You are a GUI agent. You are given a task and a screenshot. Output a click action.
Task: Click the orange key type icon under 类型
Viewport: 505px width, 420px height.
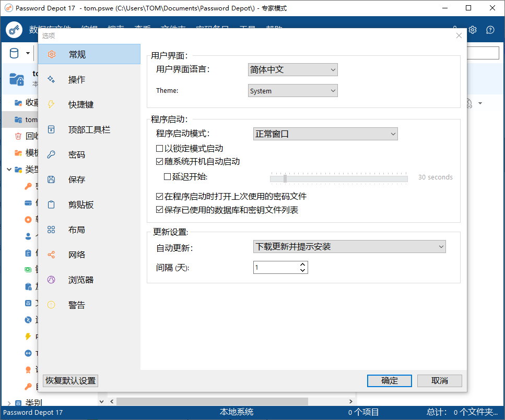click(28, 186)
